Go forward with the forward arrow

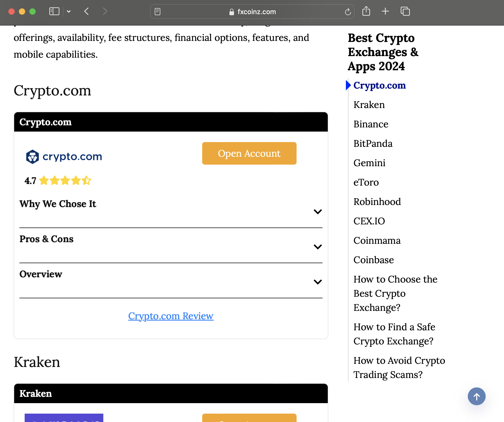[105, 11]
